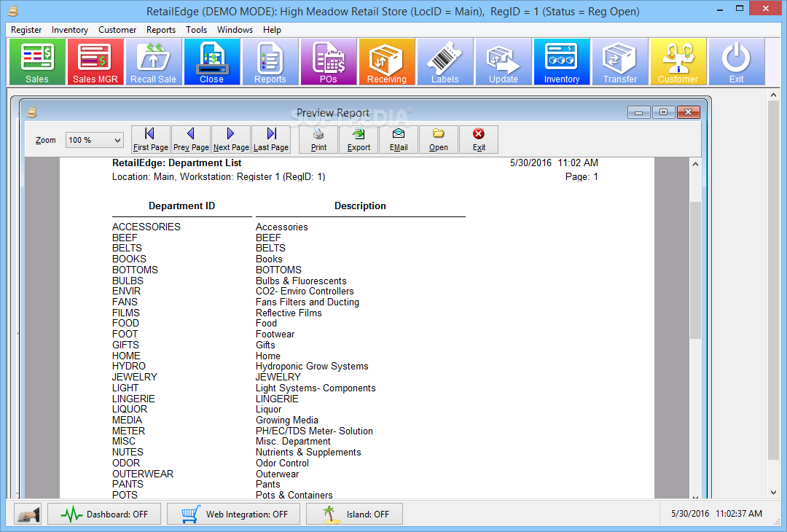Go to Next Page of report
This screenshot has width=787, height=532.
(x=231, y=139)
